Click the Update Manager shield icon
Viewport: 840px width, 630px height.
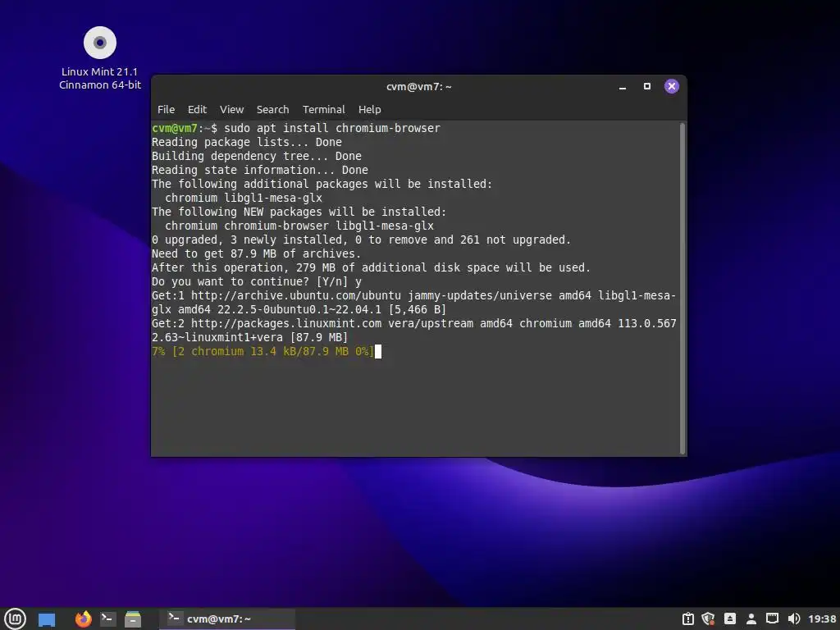point(708,619)
